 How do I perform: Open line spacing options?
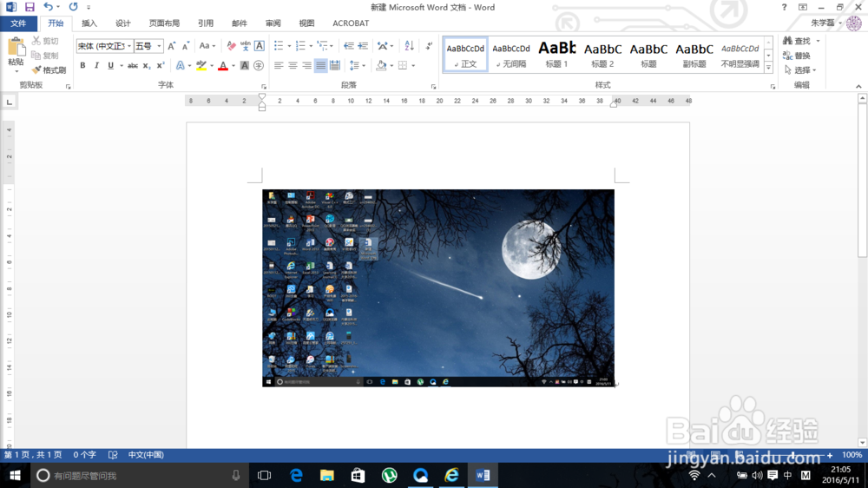357,65
